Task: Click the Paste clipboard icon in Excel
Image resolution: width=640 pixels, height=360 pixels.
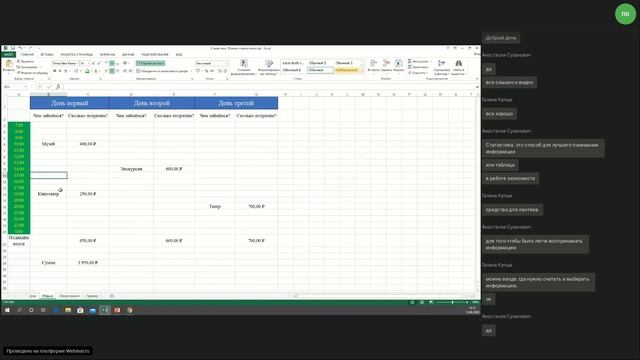Action: [9, 65]
